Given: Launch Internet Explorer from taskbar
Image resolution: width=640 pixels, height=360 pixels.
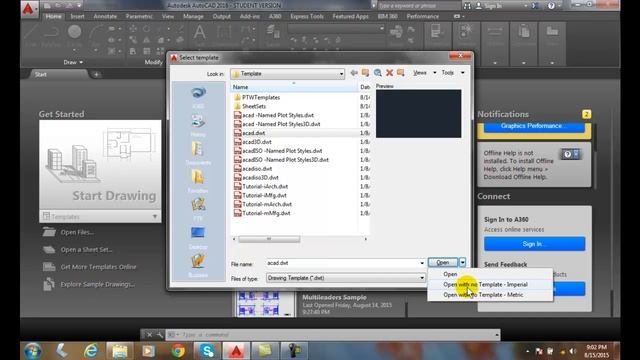Looking at the screenshot, I should tap(91, 351).
